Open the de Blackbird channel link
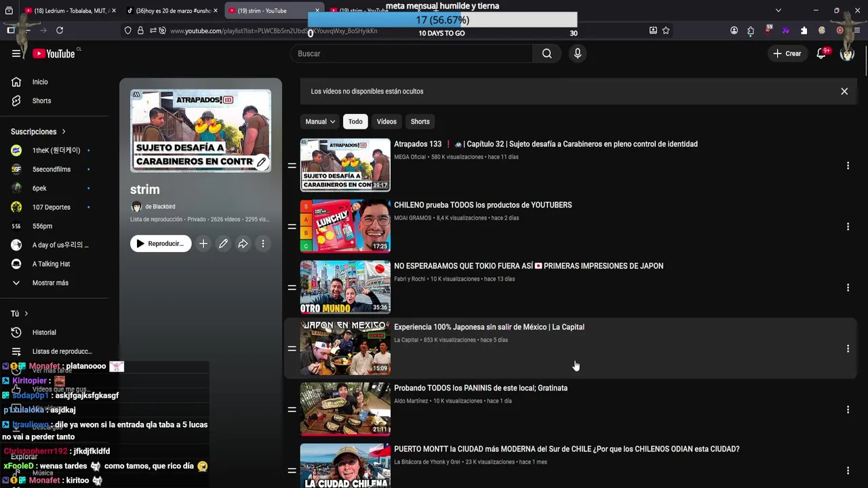The image size is (868, 488). click(x=160, y=207)
